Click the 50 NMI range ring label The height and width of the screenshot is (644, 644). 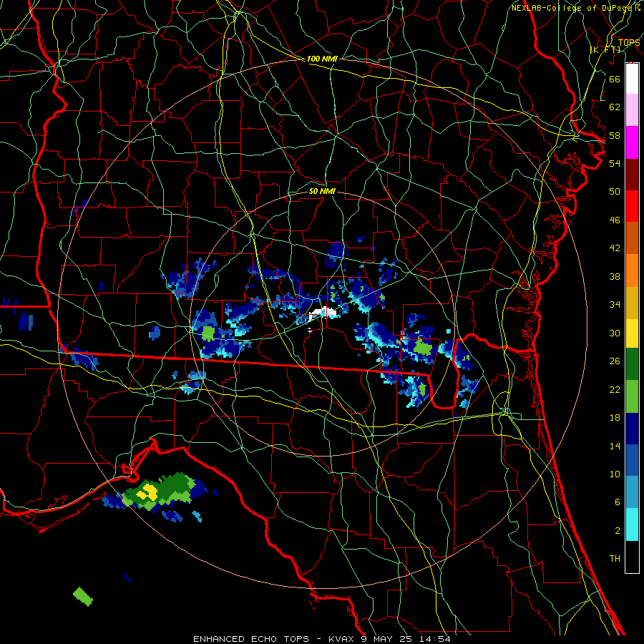(x=322, y=191)
